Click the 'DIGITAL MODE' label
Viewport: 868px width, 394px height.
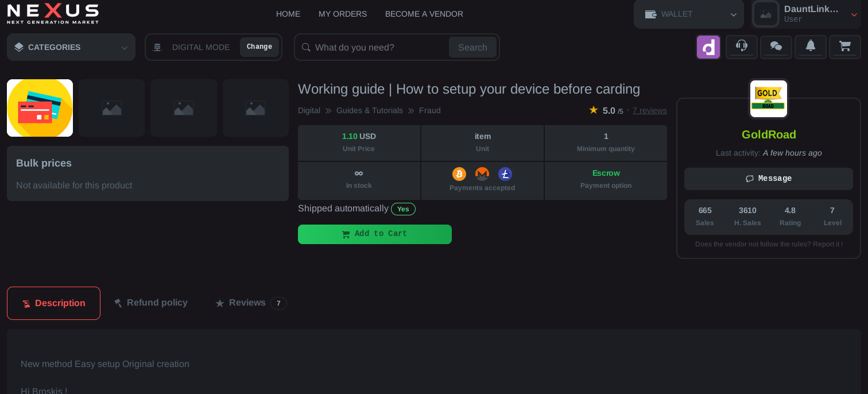pos(201,47)
